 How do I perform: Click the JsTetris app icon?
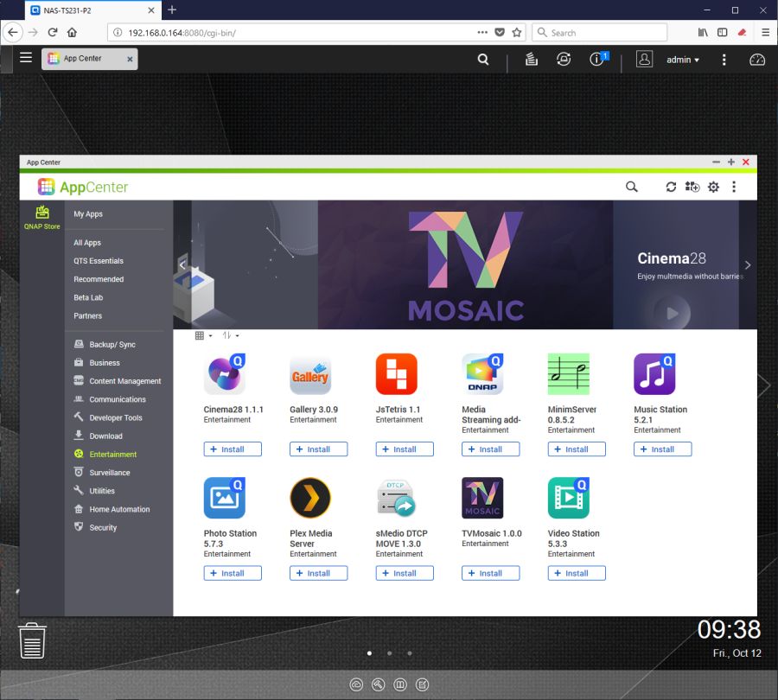[x=397, y=374]
